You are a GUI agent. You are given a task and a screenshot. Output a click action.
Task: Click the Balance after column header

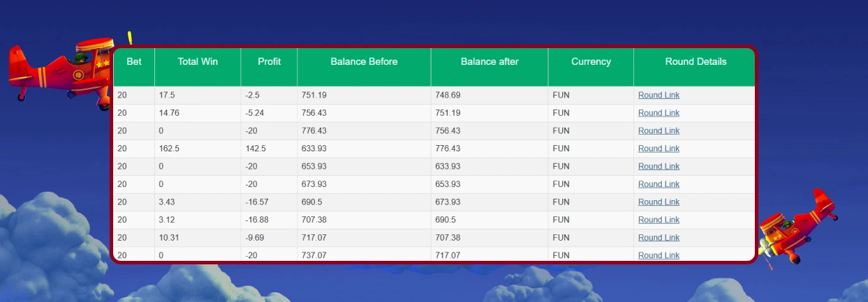(490, 62)
